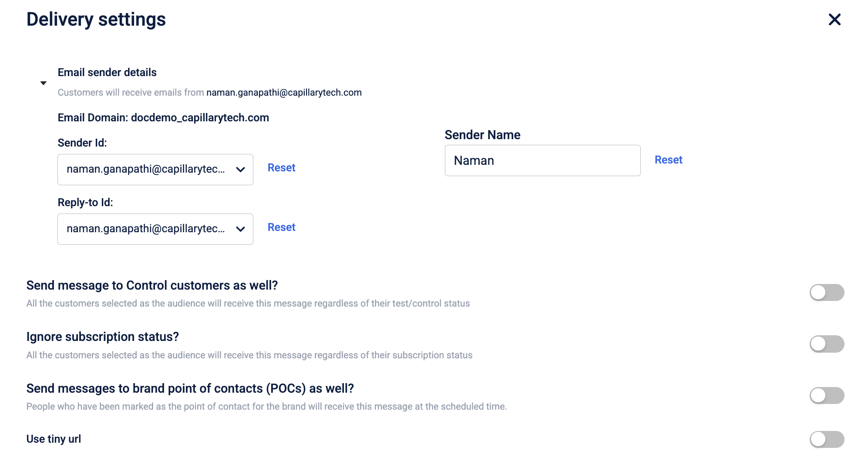Reset the Reply-to Id value
Viewport: 868px width, 474px height.
coord(281,227)
